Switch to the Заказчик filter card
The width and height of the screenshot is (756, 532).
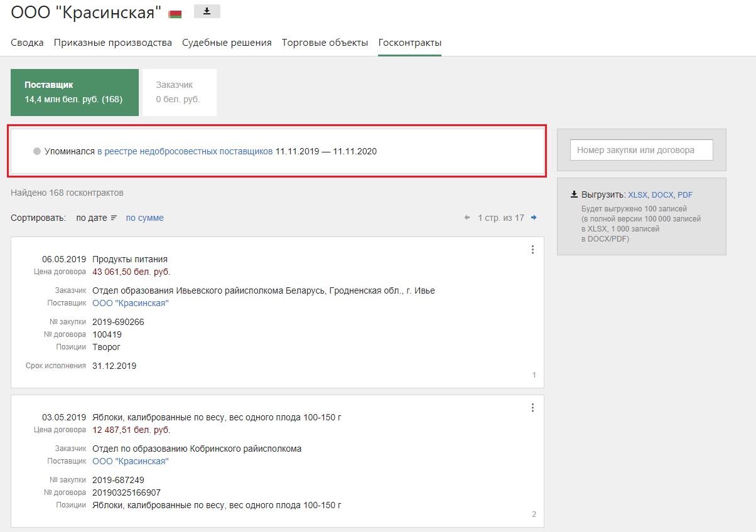(180, 92)
